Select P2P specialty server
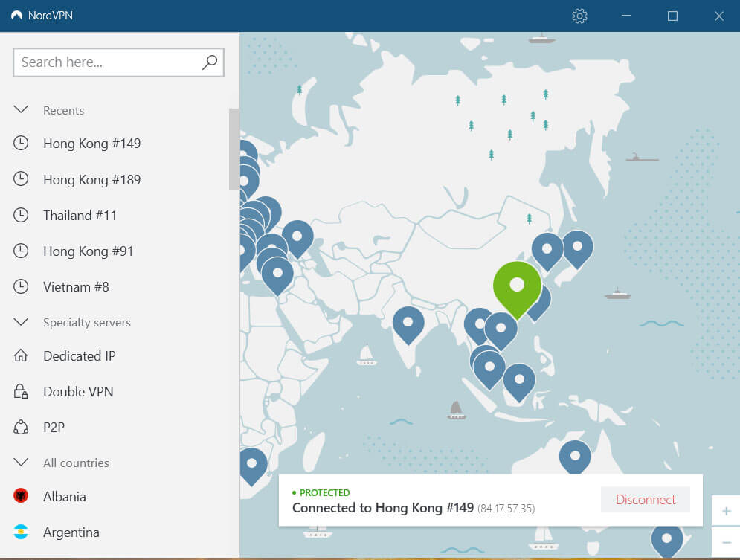The image size is (740, 560). [54, 428]
